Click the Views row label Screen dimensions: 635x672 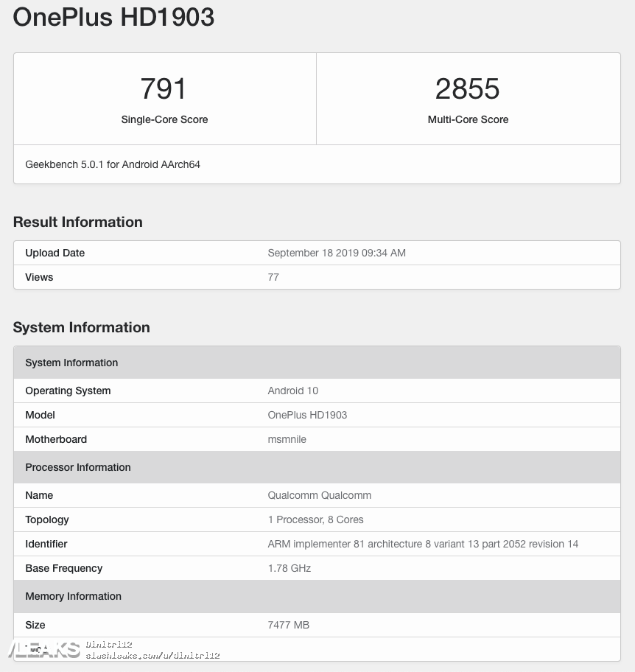tap(39, 277)
